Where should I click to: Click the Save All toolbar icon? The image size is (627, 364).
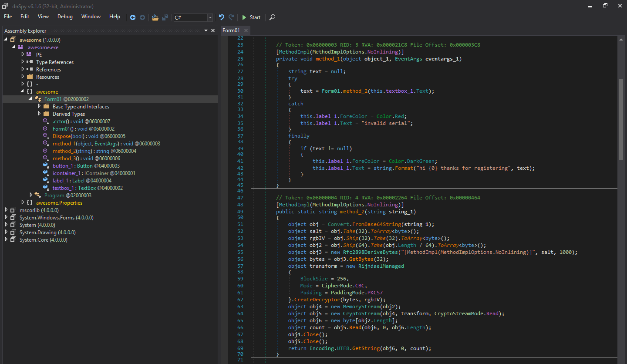(x=165, y=17)
